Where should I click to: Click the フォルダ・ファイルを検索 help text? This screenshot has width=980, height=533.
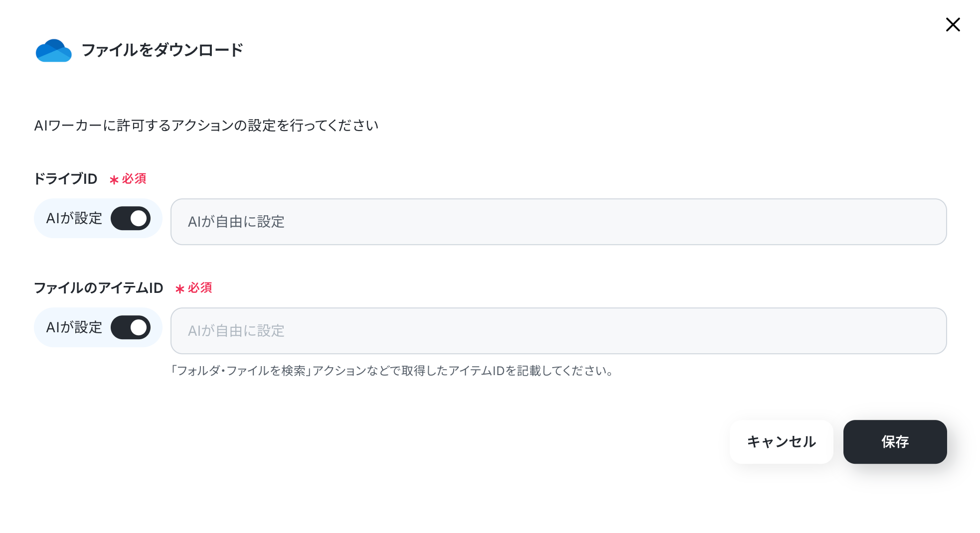(x=241, y=371)
